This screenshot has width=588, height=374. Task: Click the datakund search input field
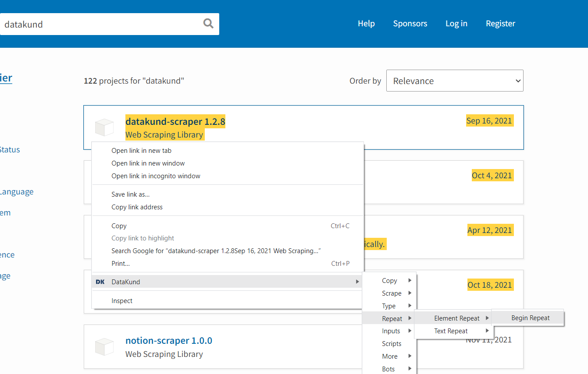coord(101,24)
